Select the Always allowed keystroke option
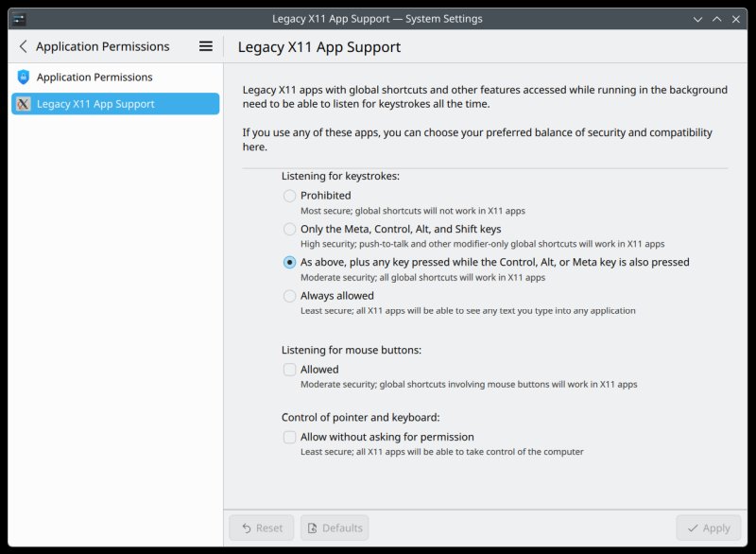 pyautogui.click(x=289, y=295)
